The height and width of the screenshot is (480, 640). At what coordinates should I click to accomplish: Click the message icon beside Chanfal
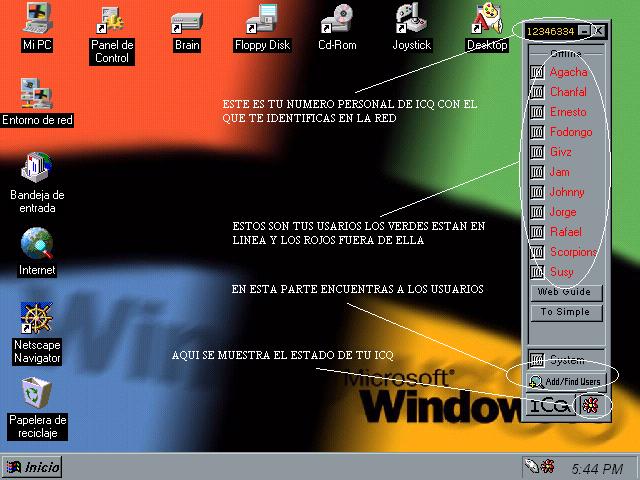[x=537, y=92]
